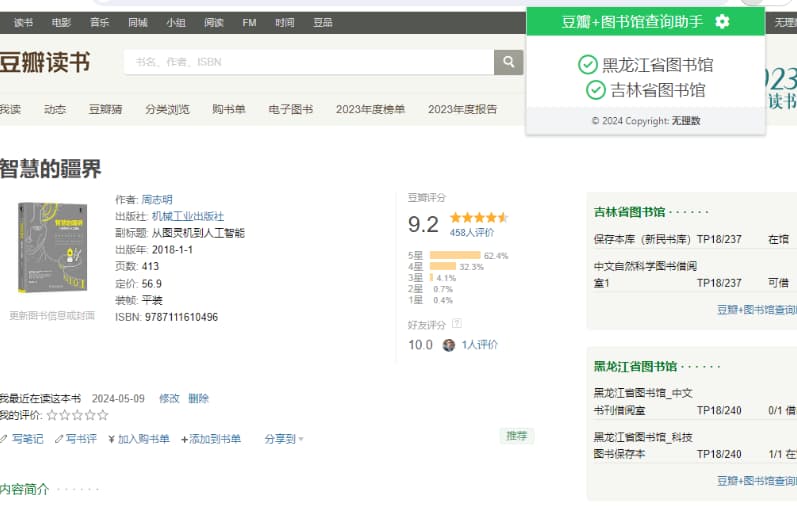This screenshot has height=515, width=797.
Task: Open settings gear in library helper popup
Action: [x=722, y=22]
